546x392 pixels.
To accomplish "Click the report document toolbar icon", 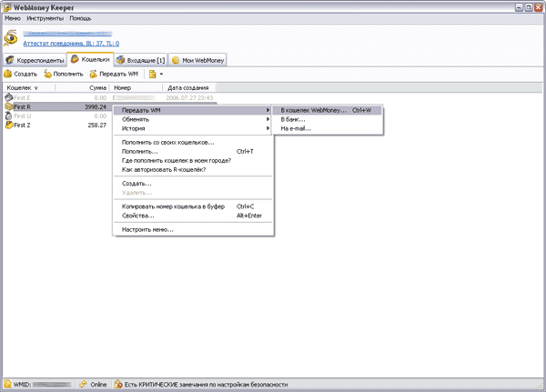I will coord(152,74).
